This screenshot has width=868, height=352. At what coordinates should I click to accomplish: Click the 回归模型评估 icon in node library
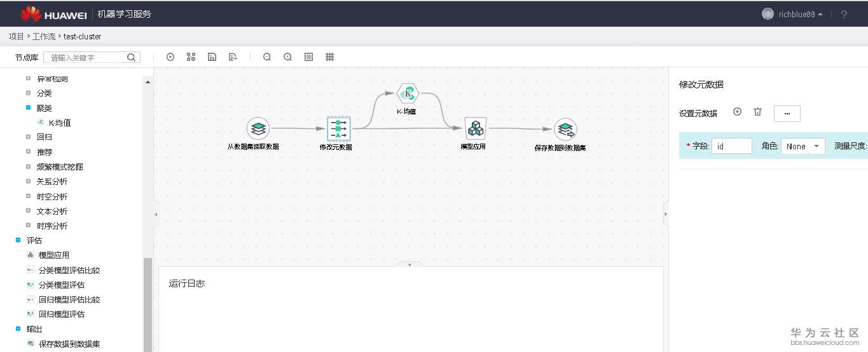click(x=30, y=314)
